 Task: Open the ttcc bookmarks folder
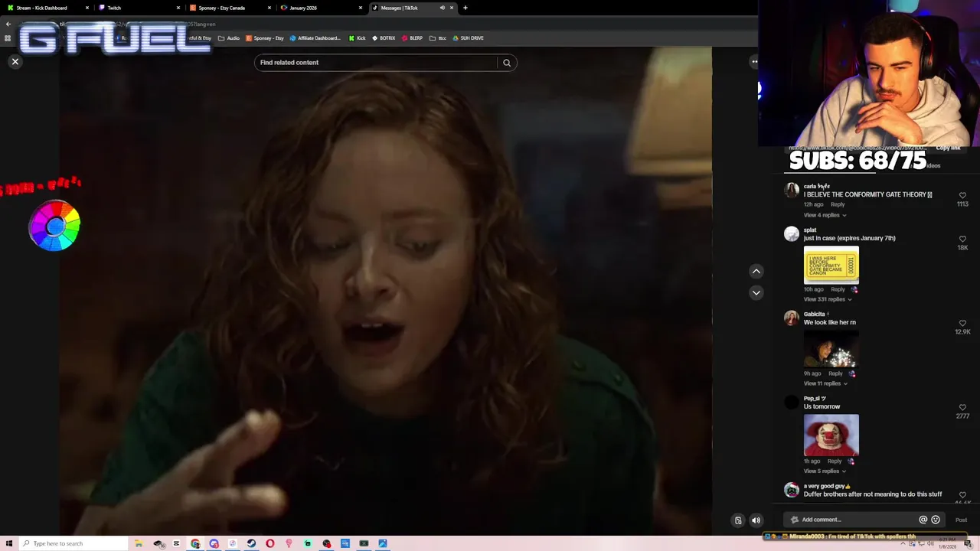(438, 38)
